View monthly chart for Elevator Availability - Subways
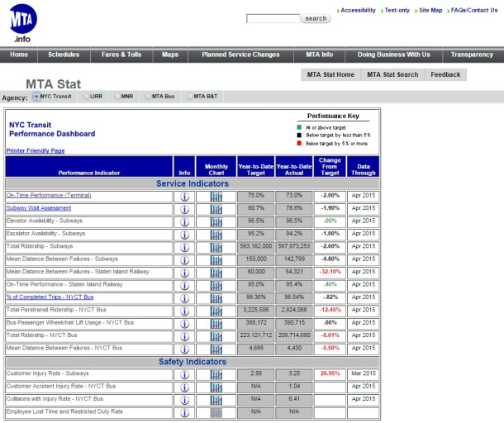Screen dimensions: 504x423 216,222
